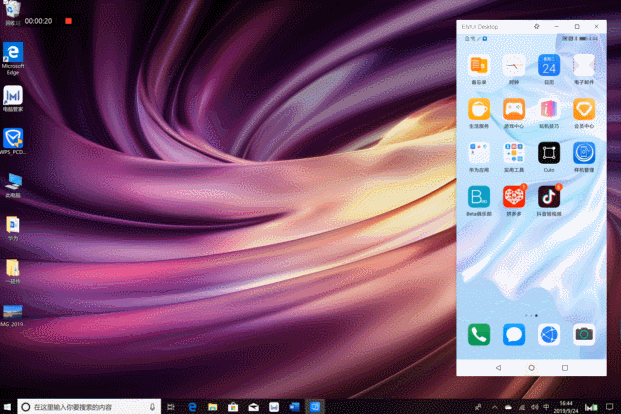Screen dimensions: 621x414
Task: Select the Microsoft Edge desktop shortcut
Action: click(13, 58)
